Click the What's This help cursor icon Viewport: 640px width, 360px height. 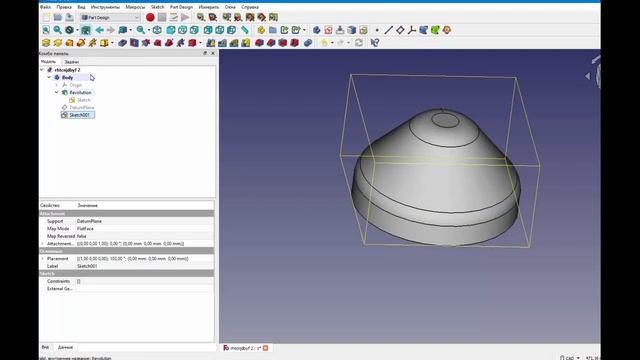[375, 42]
